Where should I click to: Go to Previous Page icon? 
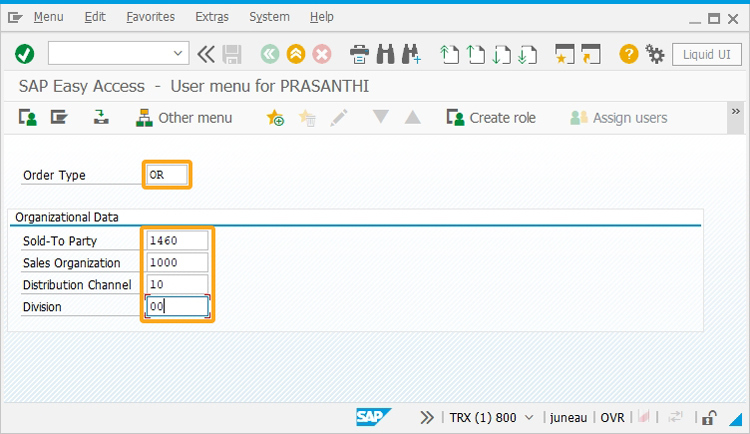coord(475,54)
